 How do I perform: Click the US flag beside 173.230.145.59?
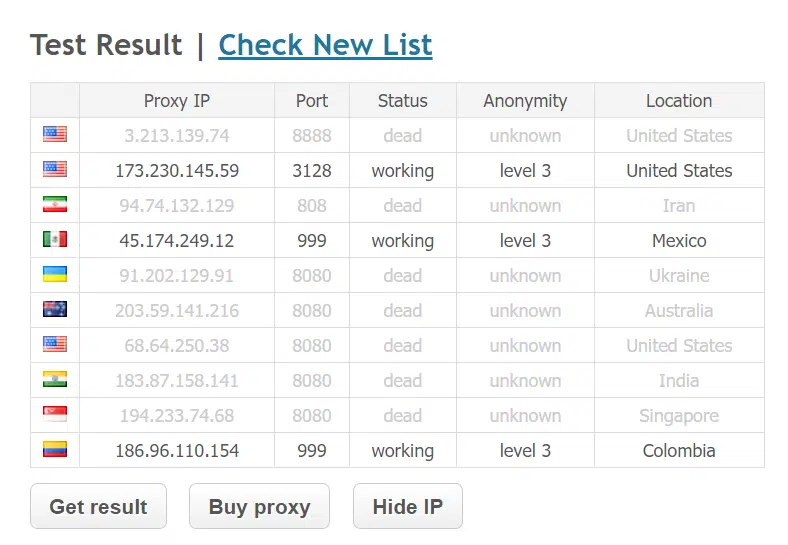(55, 169)
